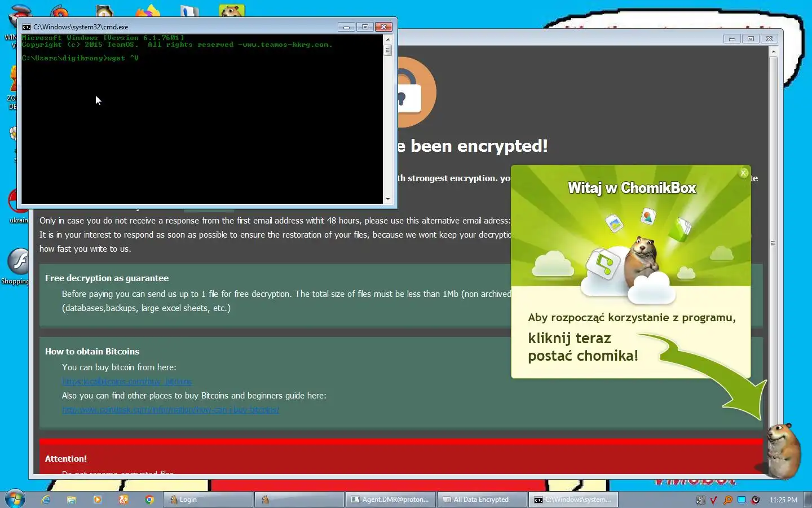Image resolution: width=812 pixels, height=508 pixels.
Task: Switch to the Login taskbar window
Action: [208, 500]
